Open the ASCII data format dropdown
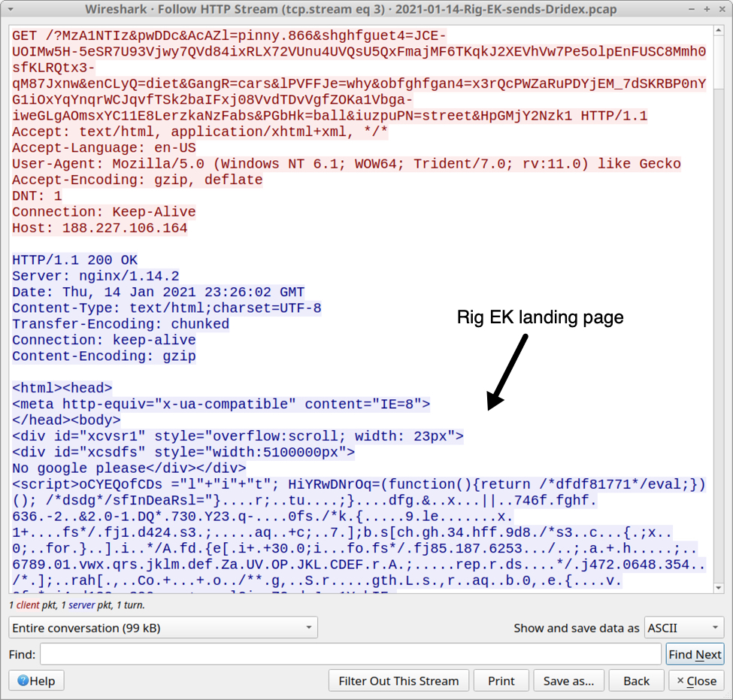This screenshot has width=733, height=700. (x=684, y=628)
